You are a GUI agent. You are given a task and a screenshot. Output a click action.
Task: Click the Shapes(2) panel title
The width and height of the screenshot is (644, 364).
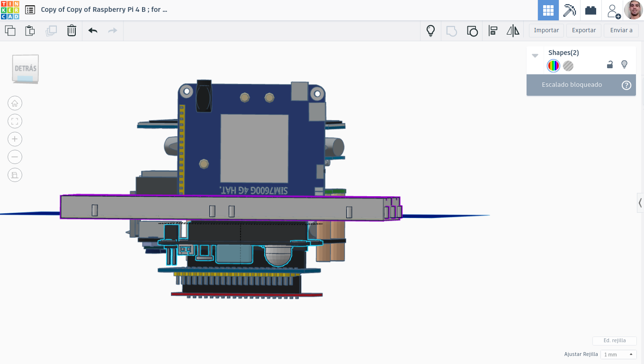point(563,53)
